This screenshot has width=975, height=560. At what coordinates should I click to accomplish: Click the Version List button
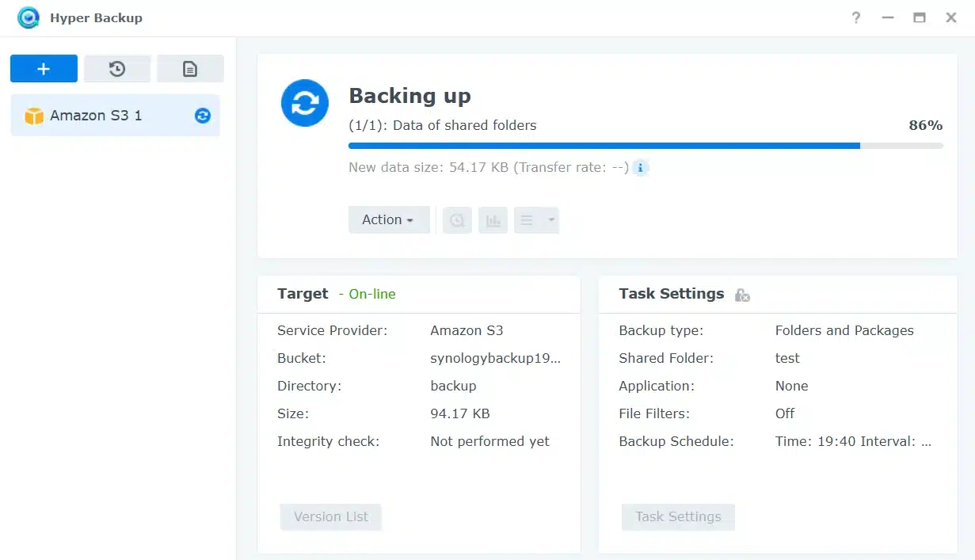point(330,516)
